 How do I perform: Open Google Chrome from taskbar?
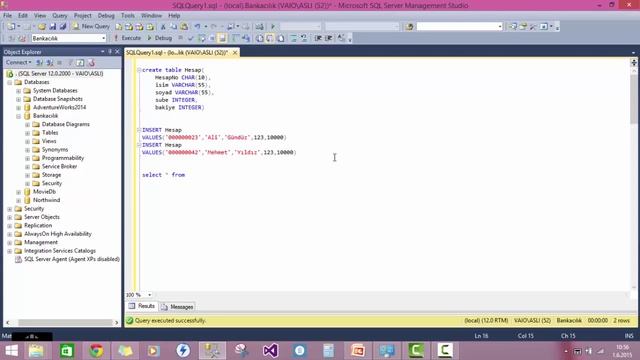[96, 351]
